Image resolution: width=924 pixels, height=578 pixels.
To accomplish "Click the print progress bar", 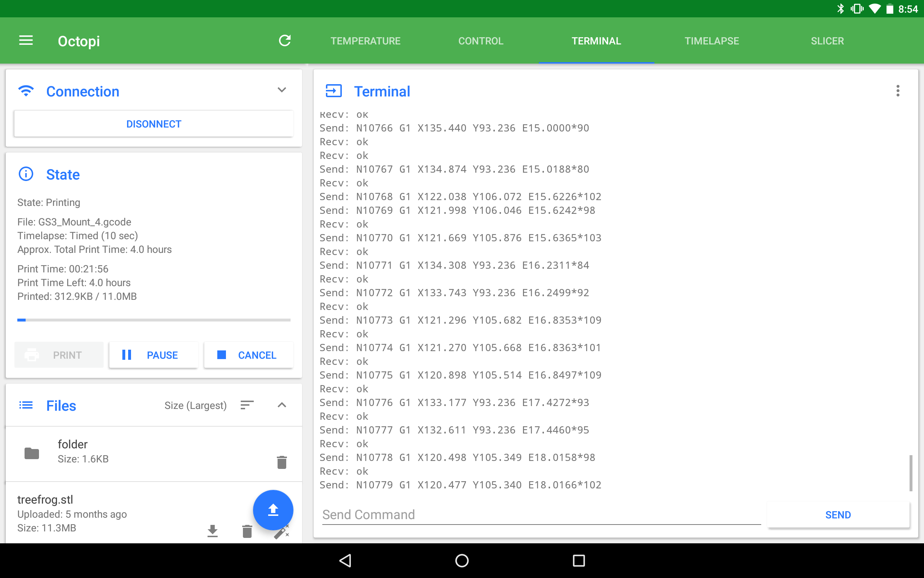I will tap(154, 320).
